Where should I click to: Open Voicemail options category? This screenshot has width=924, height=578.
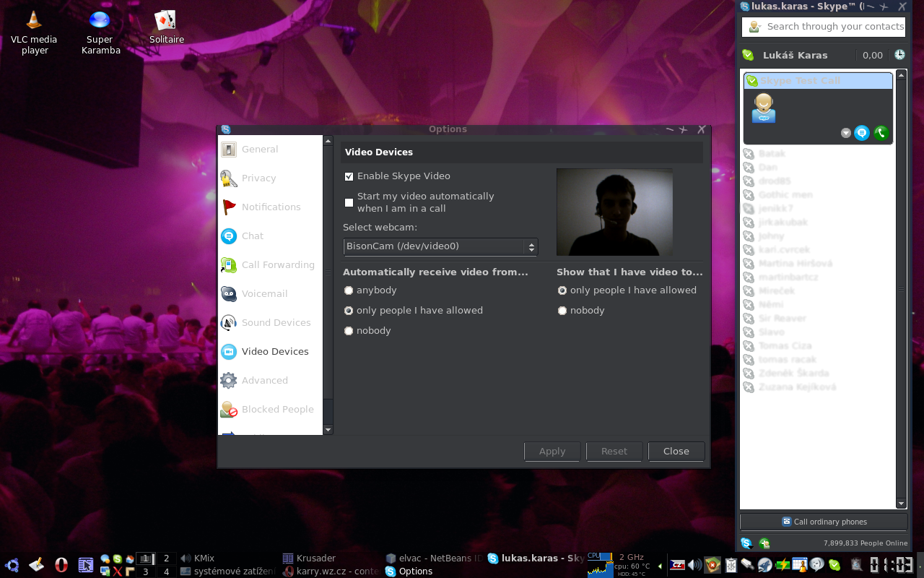(270, 294)
